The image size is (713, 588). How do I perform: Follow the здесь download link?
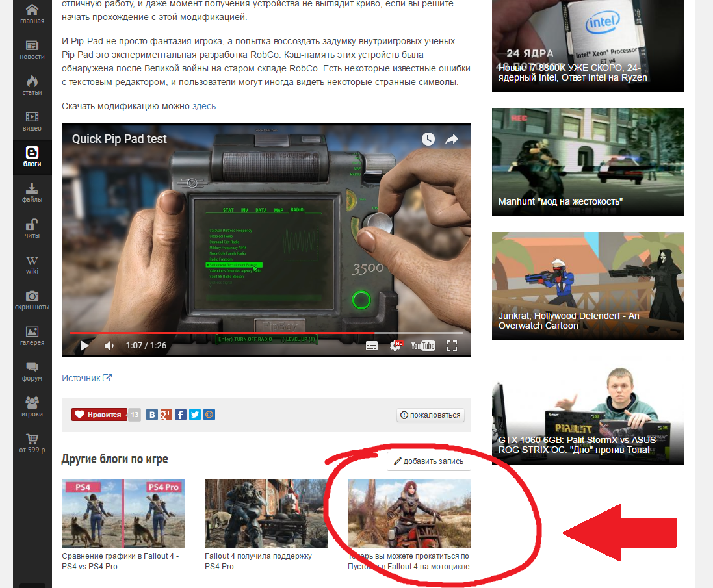tap(203, 106)
